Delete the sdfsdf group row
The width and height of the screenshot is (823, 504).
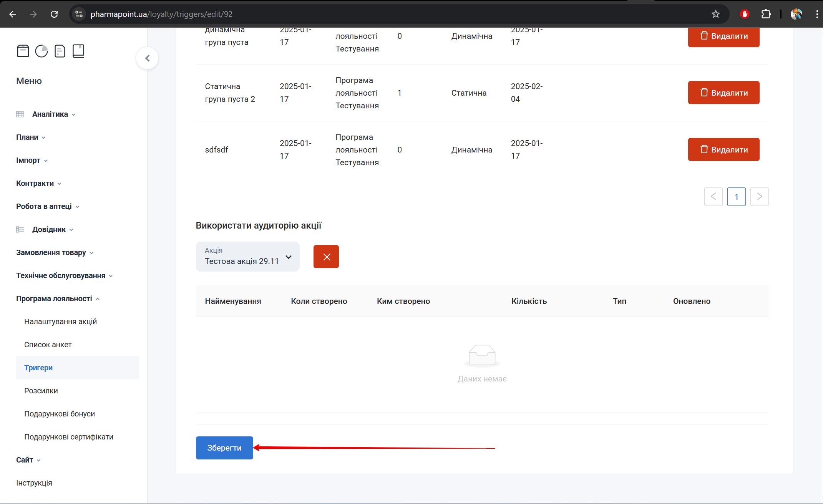point(723,149)
